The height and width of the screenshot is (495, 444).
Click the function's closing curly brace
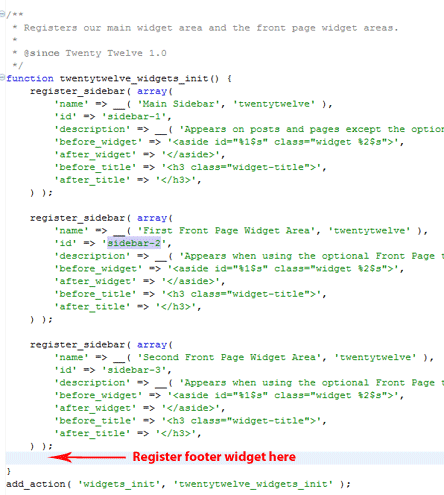(x=9, y=471)
